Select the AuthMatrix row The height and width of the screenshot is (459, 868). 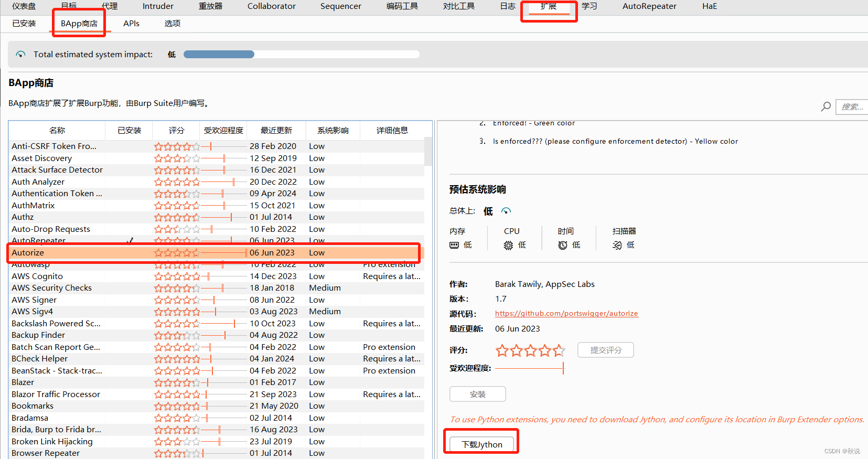(217, 205)
